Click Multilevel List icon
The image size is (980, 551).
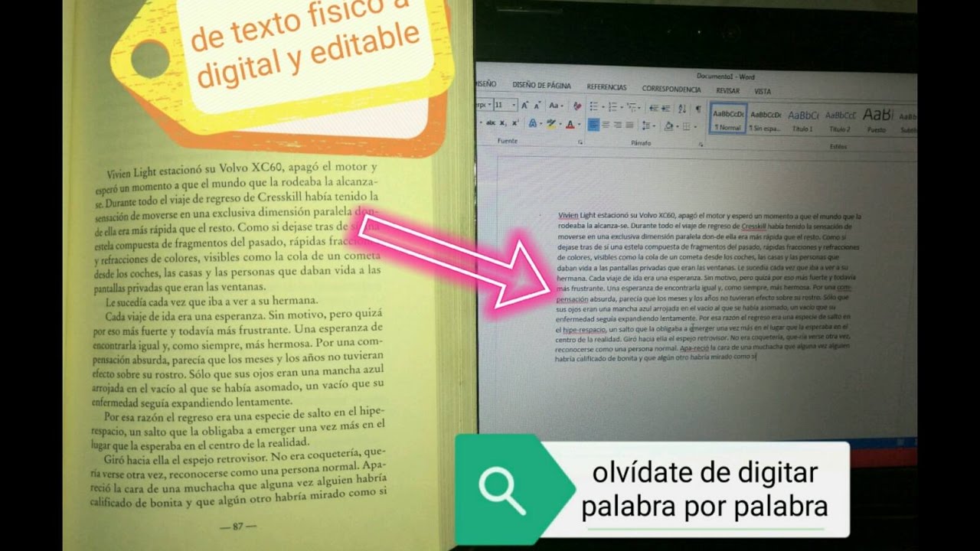point(631,106)
